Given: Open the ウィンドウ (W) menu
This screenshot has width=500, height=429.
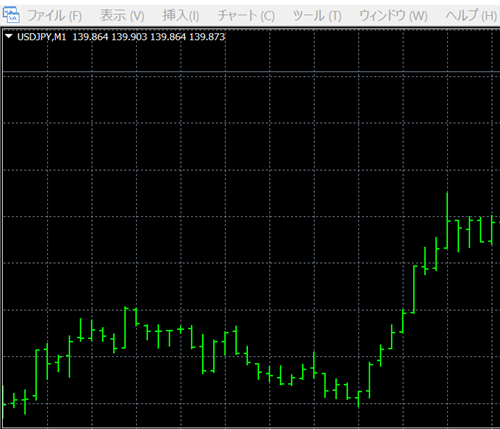Looking at the screenshot, I should pyautogui.click(x=393, y=16).
